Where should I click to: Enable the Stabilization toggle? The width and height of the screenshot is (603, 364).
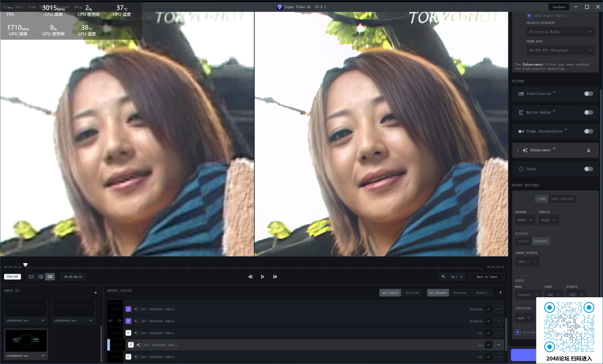coord(588,94)
